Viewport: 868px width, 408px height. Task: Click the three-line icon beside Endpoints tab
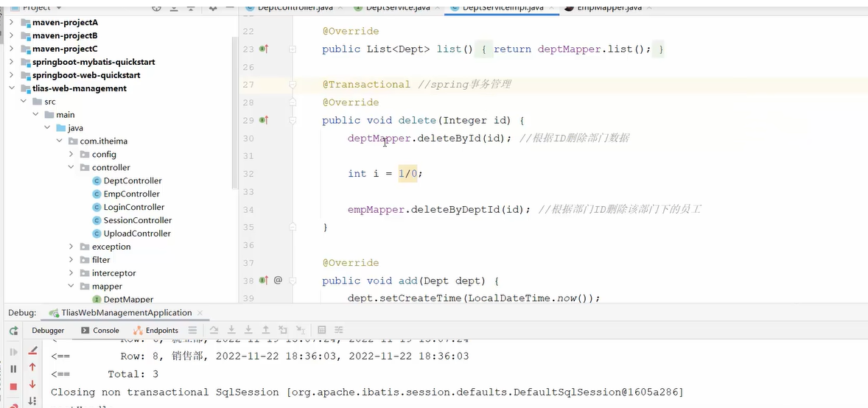192,331
